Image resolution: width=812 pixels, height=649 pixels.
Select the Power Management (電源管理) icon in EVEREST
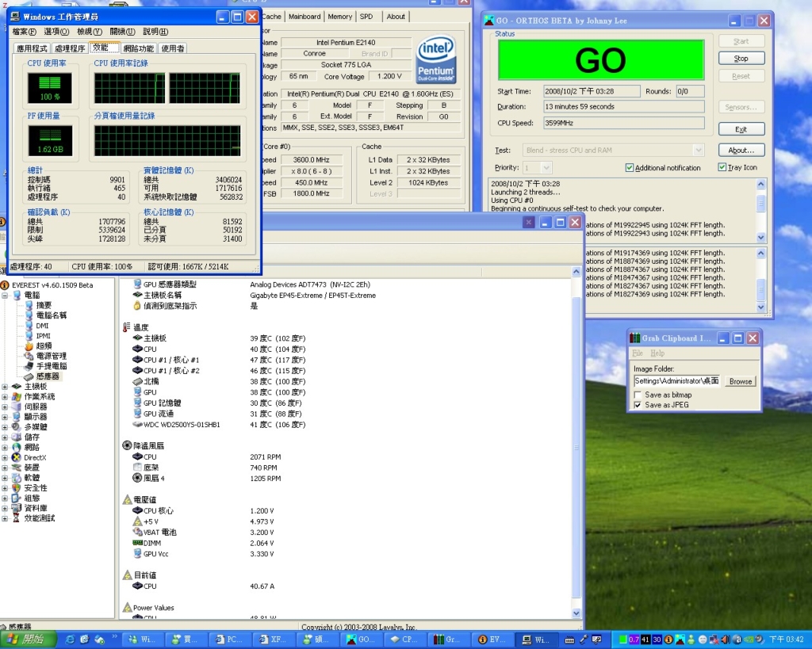pyautogui.click(x=29, y=356)
